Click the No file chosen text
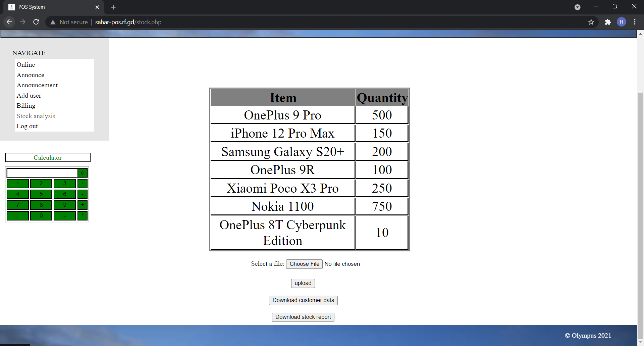The image size is (644, 346). coord(342,264)
